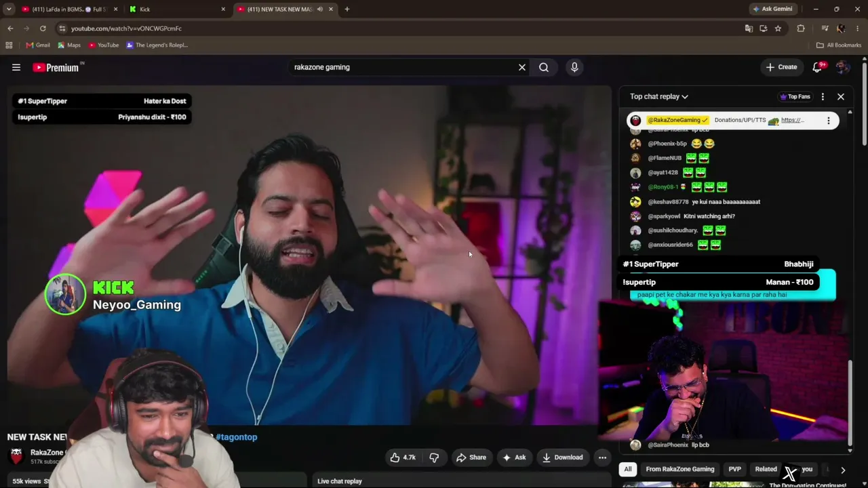
Task: Open the All Bookmarks folder
Action: click(839, 45)
